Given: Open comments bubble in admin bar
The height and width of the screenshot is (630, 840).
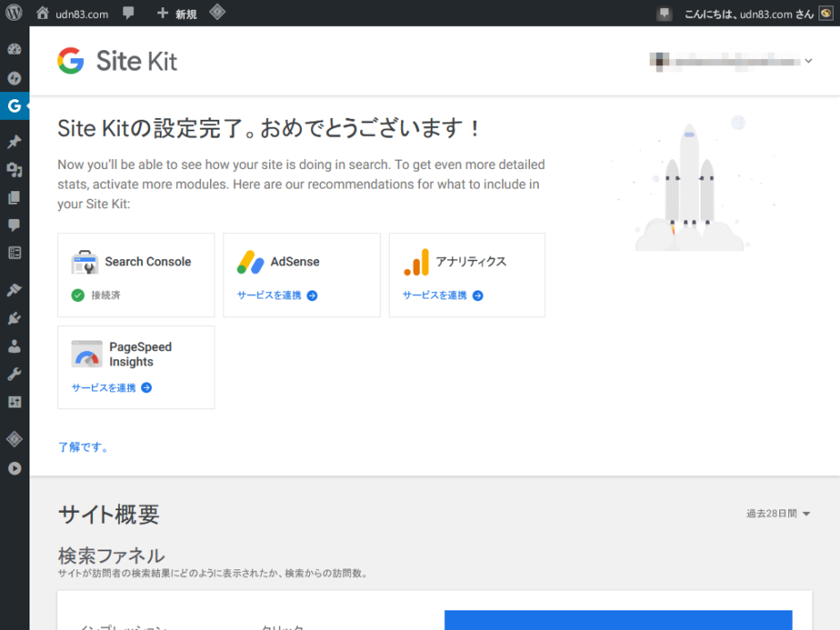Looking at the screenshot, I should [129, 13].
